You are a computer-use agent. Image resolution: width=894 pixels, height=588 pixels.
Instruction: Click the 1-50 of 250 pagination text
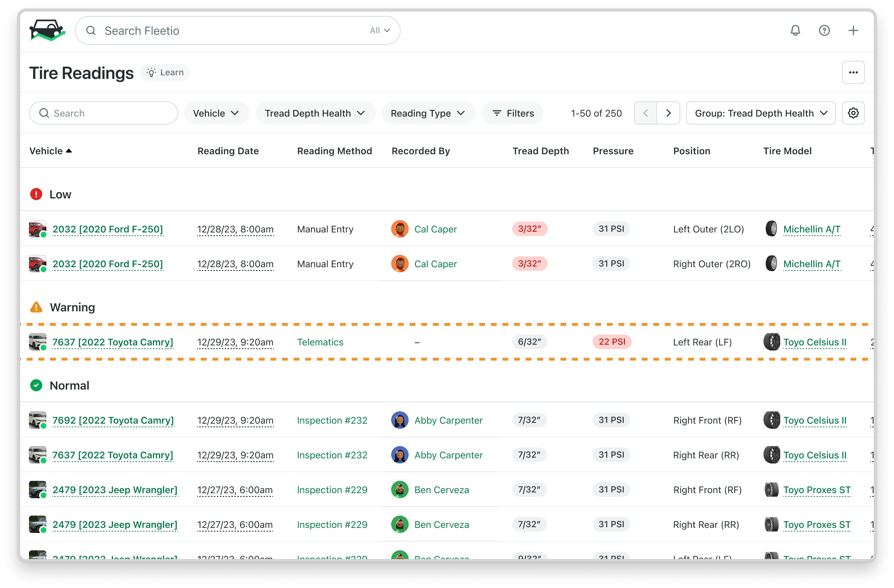pyautogui.click(x=596, y=113)
